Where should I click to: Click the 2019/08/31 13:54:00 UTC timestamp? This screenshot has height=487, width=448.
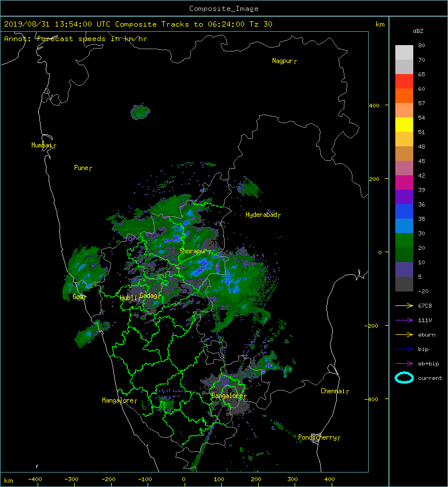pos(57,24)
